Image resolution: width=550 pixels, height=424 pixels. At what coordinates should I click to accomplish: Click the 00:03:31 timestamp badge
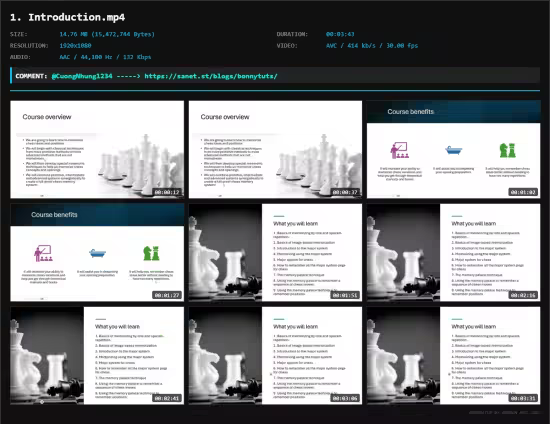point(523,398)
